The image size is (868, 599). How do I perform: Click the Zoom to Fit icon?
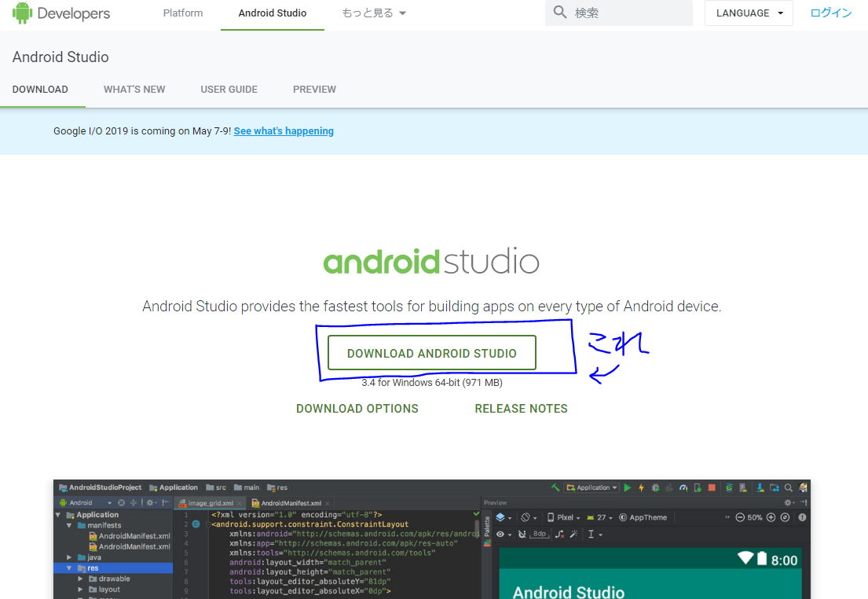tap(785, 517)
